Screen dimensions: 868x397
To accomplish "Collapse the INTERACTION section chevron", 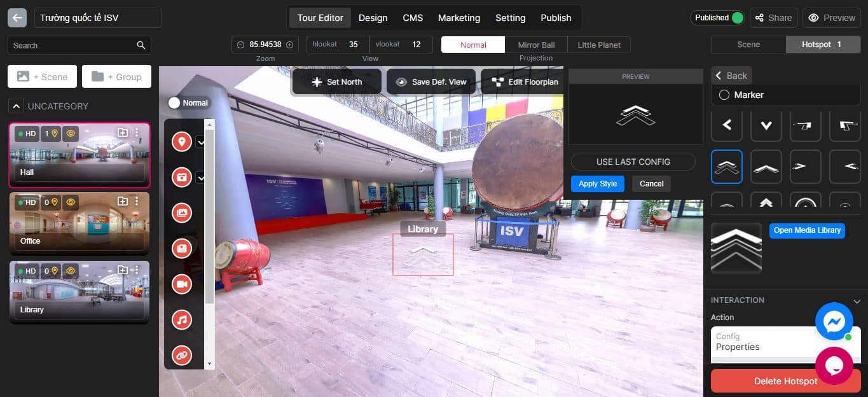I will (857, 300).
